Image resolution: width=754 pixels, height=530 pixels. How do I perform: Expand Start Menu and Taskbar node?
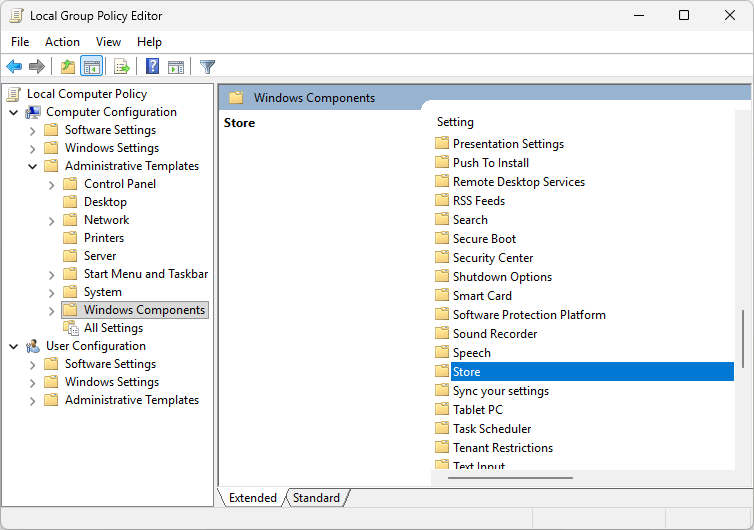point(51,275)
